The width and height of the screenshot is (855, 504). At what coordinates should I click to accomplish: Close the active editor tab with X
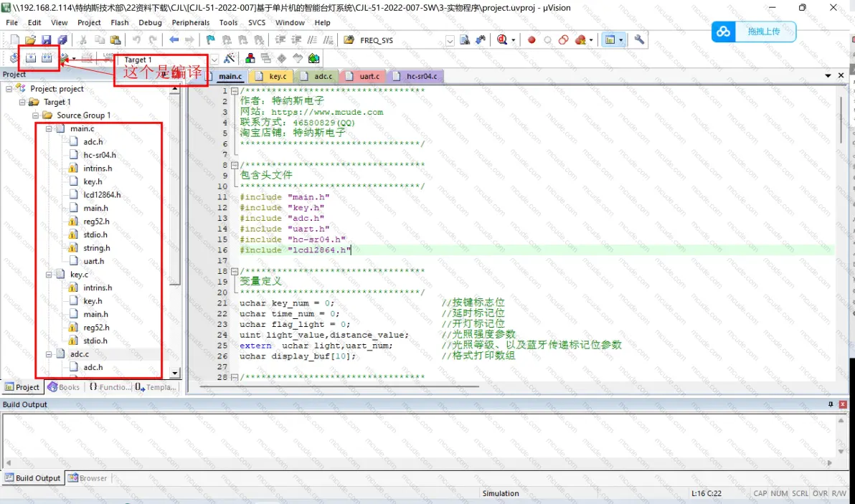(841, 75)
